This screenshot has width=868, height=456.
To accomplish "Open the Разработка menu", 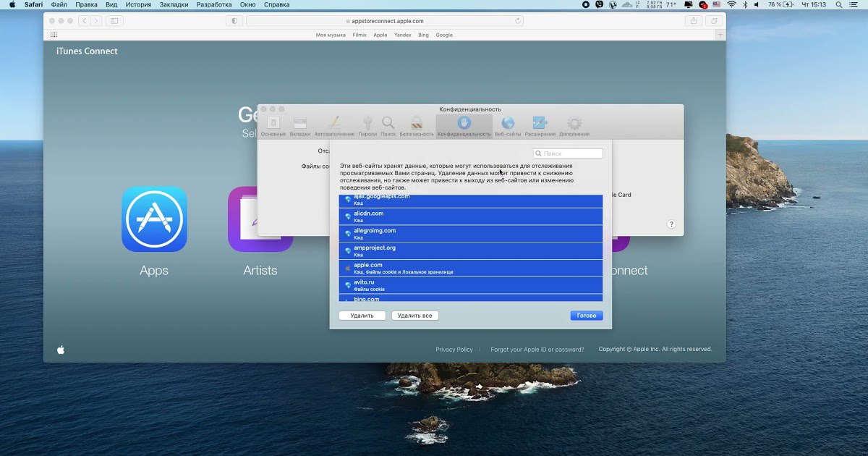I will 214,4.
